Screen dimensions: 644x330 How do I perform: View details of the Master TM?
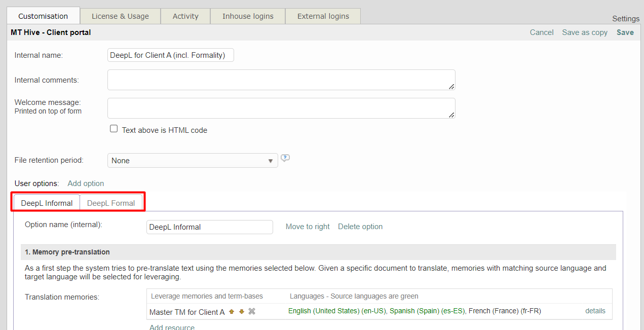coord(595,311)
